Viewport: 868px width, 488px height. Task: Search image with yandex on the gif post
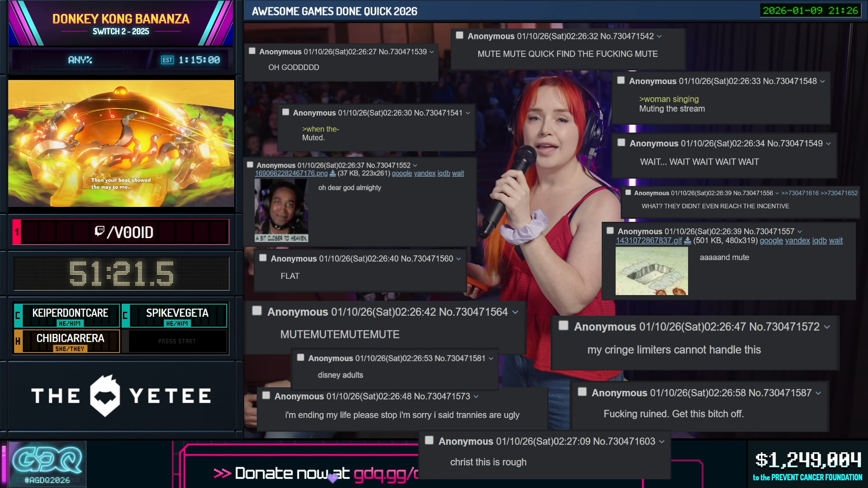point(797,241)
